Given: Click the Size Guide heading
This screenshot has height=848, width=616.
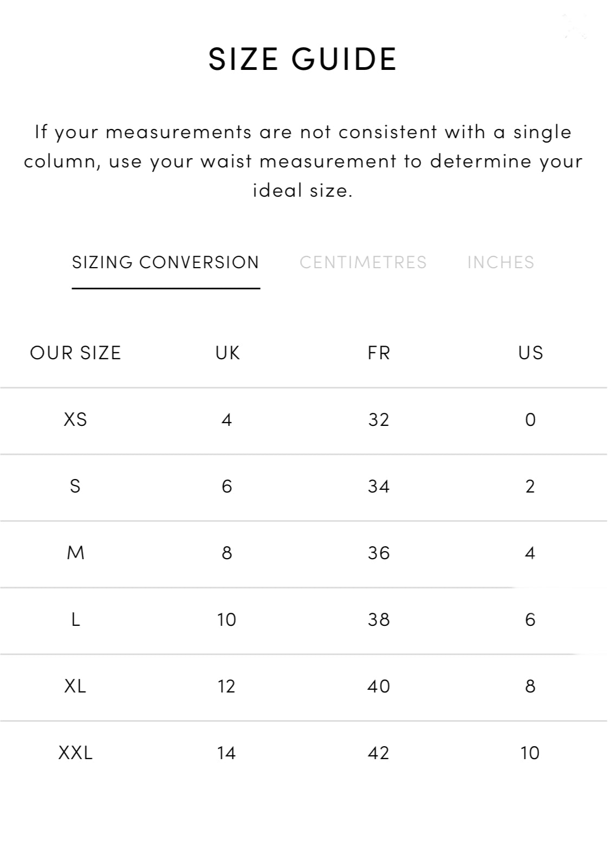Looking at the screenshot, I should [303, 59].
